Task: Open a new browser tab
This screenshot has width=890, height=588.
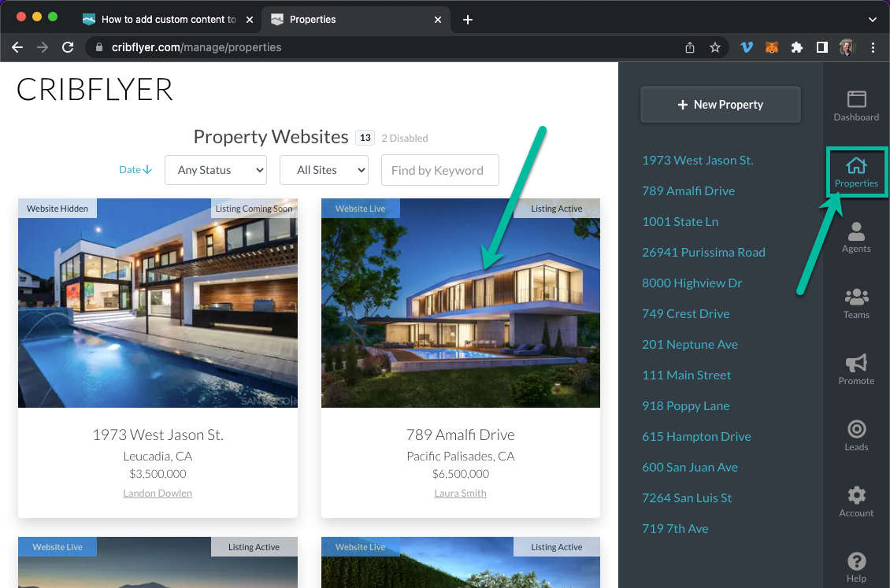Action: [x=467, y=20]
